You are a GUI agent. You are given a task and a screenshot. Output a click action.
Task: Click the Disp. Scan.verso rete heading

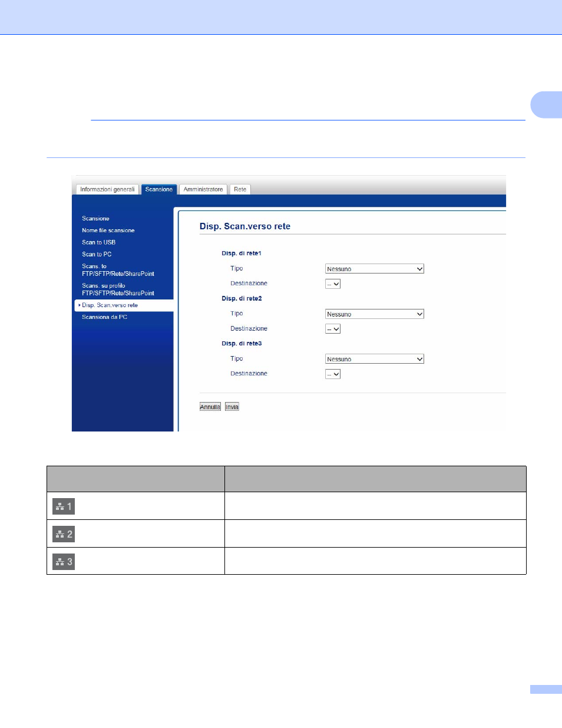tap(245, 226)
